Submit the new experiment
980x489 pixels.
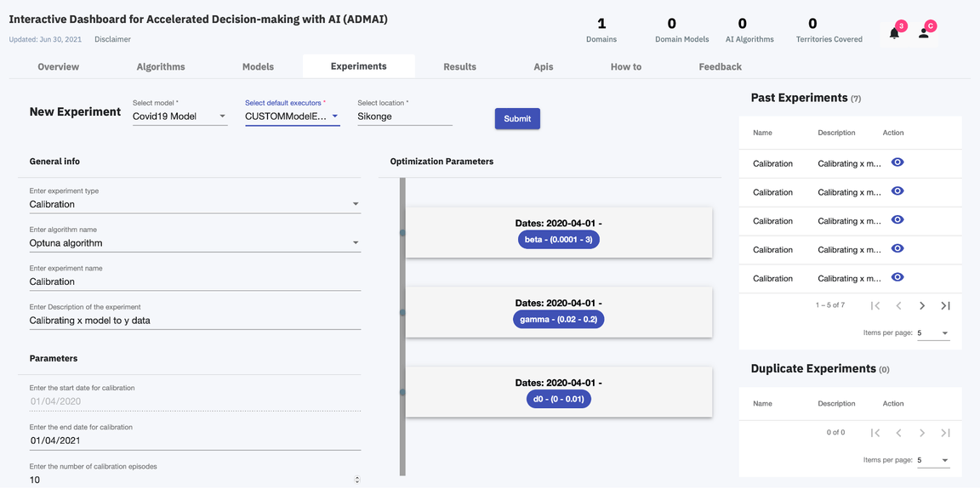click(x=517, y=119)
